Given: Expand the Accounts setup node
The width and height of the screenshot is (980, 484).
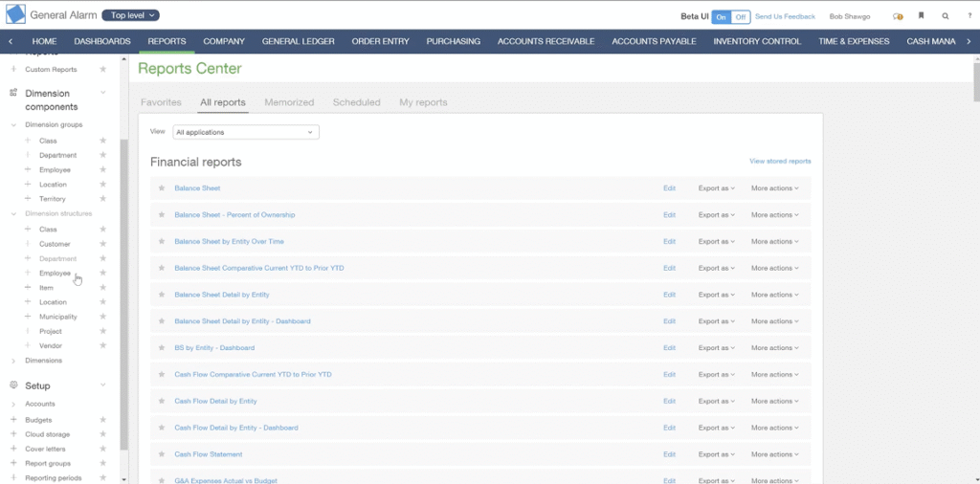Looking at the screenshot, I should [13, 404].
